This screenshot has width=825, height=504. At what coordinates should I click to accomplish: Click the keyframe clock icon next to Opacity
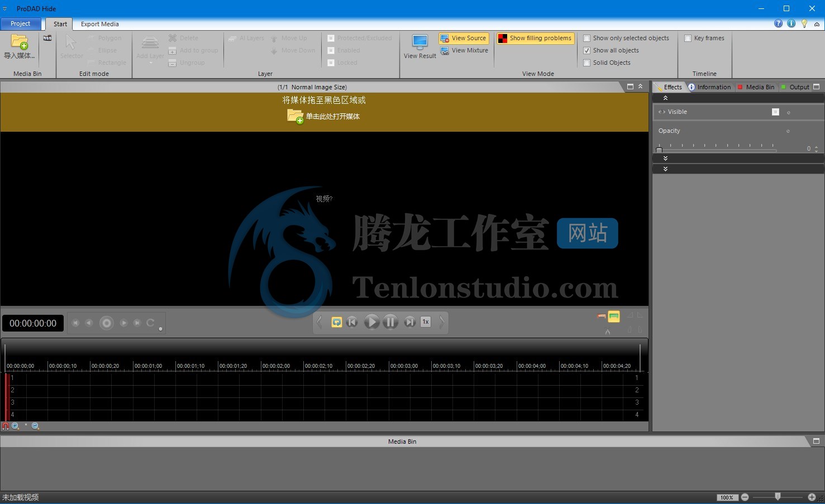[788, 131]
